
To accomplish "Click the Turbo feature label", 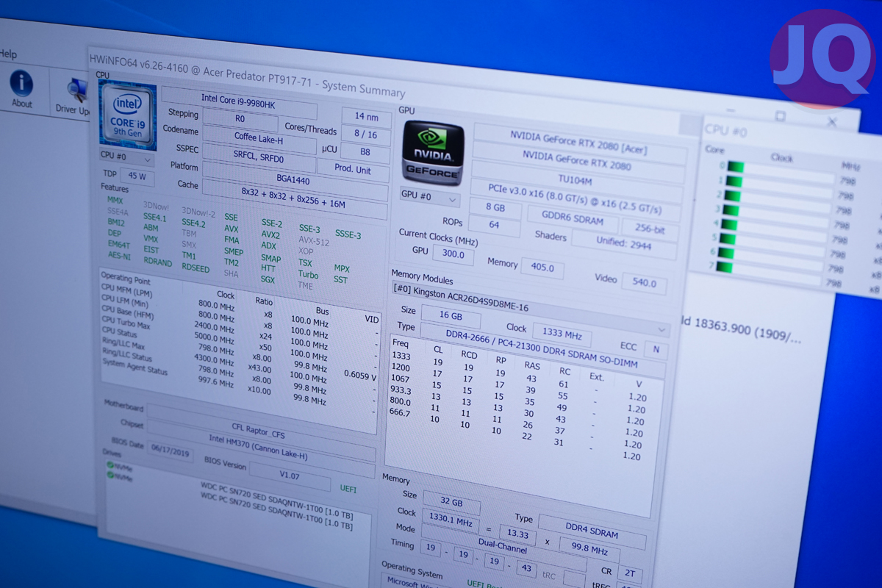I will coord(308,275).
